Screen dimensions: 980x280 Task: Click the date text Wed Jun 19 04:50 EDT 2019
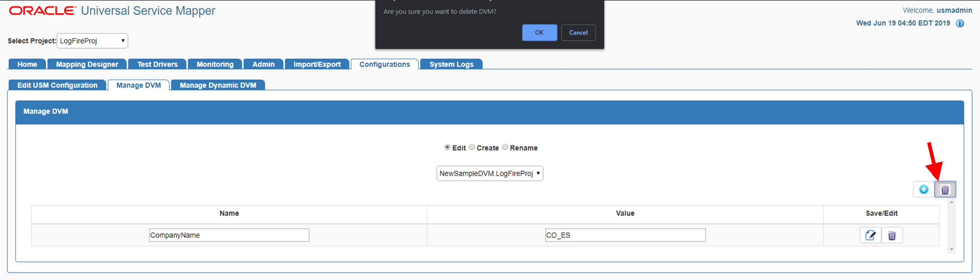(x=903, y=23)
